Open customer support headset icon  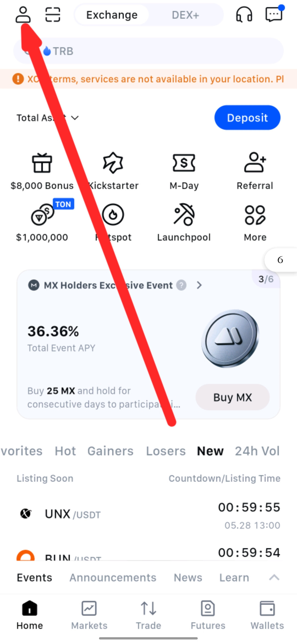point(244,15)
